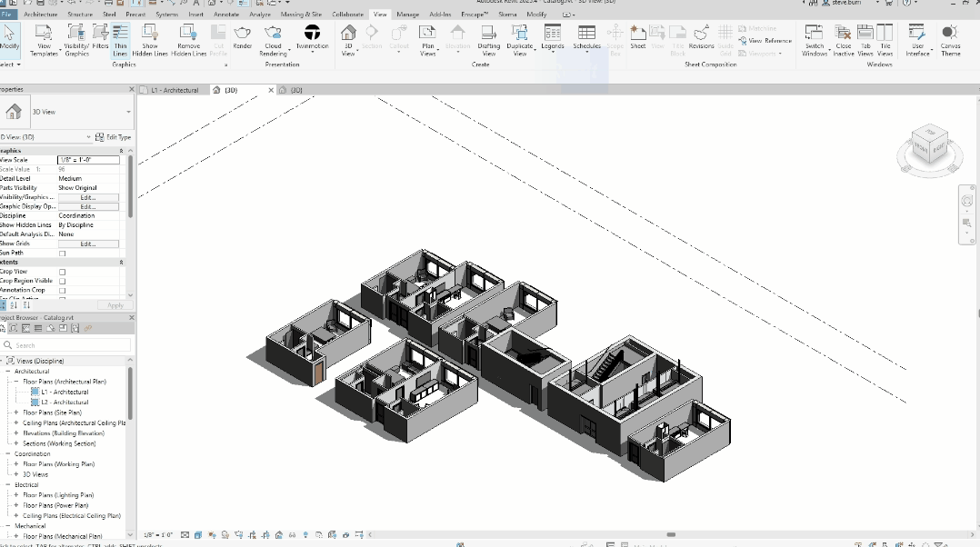Image resolution: width=980 pixels, height=547 pixels.
Task: Switch to the Collaborate ribbon tab
Action: (347, 14)
